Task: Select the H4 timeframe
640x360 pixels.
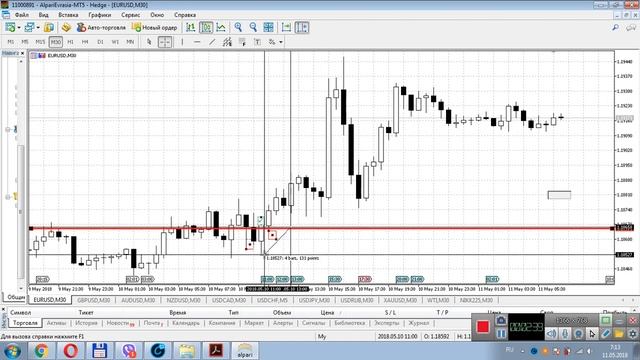Action: click(85, 42)
